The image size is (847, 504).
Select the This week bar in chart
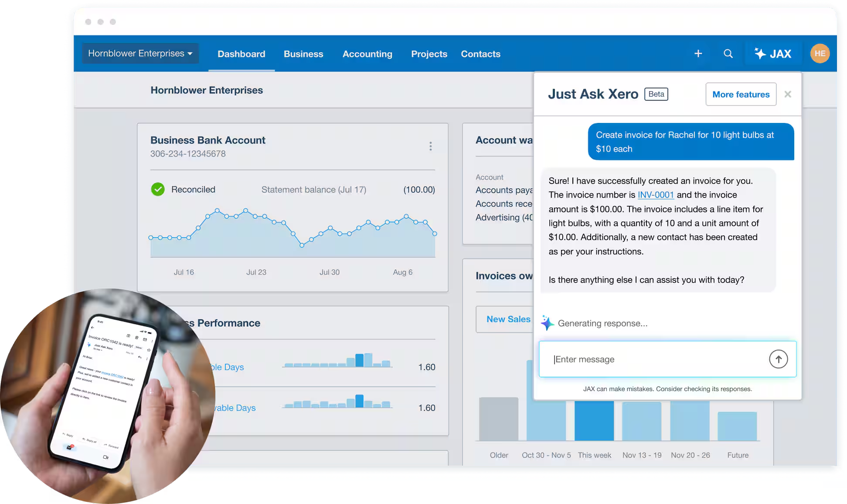tap(594, 421)
